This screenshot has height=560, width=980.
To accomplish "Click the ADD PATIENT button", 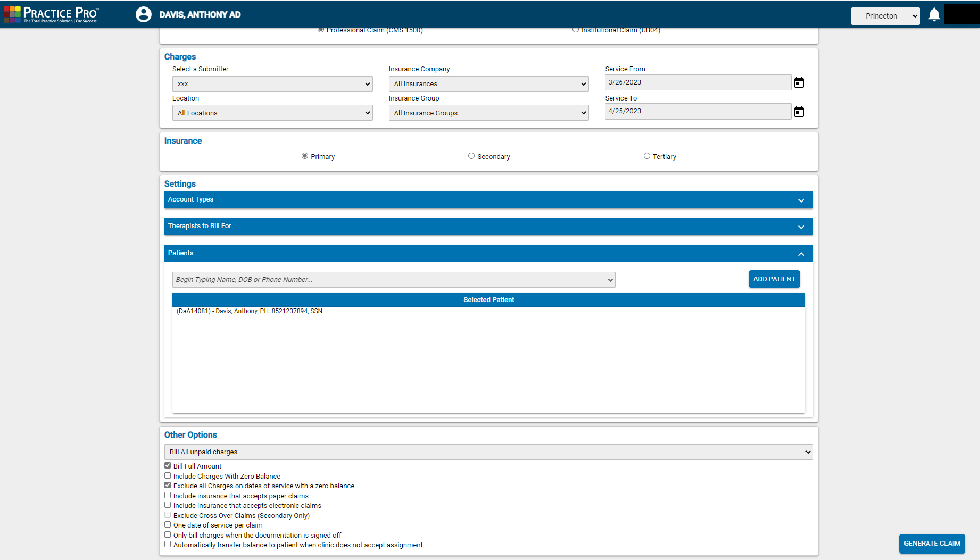I will tap(774, 279).
